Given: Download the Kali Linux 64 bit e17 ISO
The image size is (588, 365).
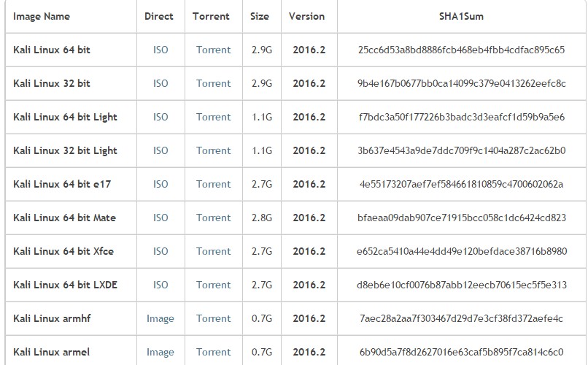Looking at the screenshot, I should [x=160, y=184].
